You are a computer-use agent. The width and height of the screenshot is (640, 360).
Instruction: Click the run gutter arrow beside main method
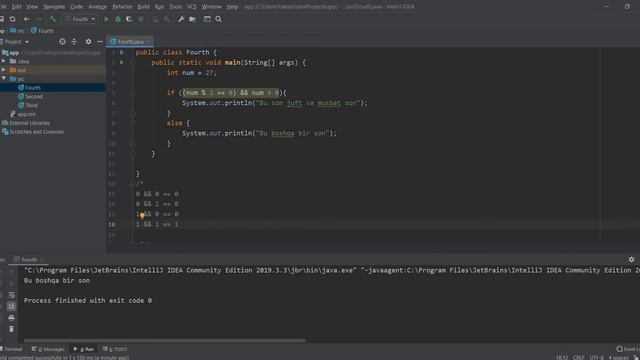122,62
